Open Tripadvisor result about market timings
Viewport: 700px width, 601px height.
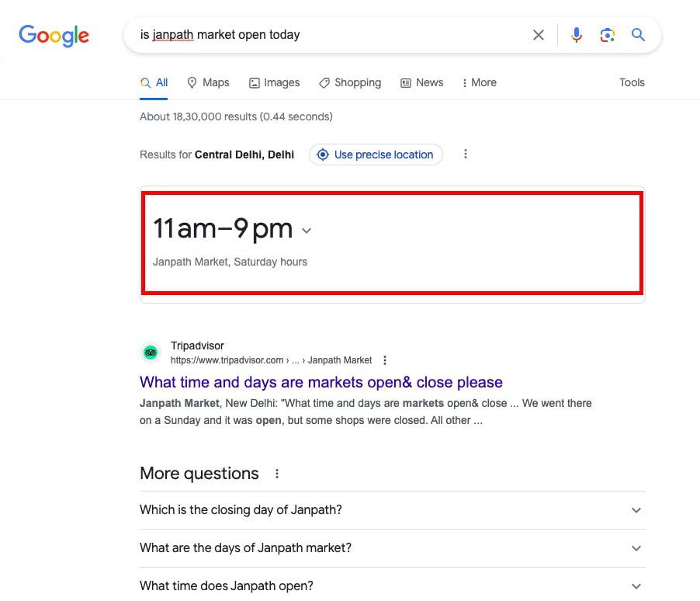321,382
